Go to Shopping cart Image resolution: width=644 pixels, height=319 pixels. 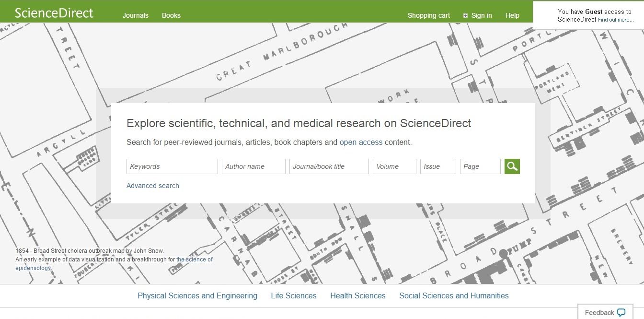coord(429,15)
